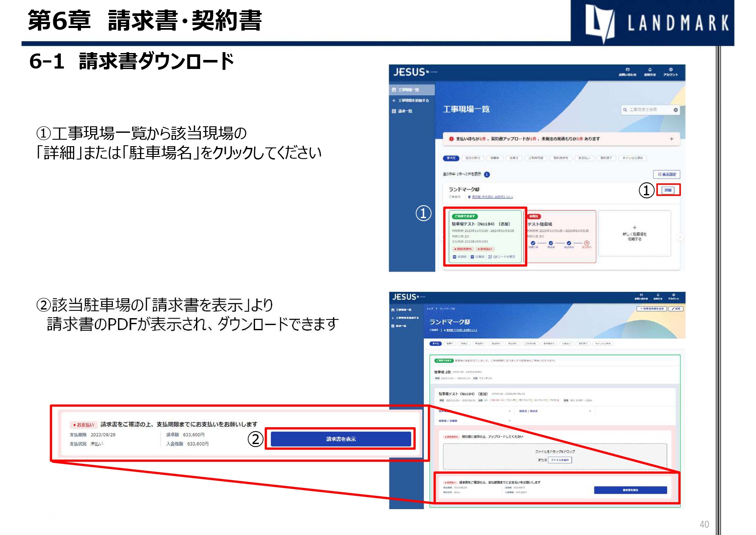Viewport: 756px width, 535px height.
Task: Open the 駐車場テスト (No184) (追加) card
Action: 485,237
